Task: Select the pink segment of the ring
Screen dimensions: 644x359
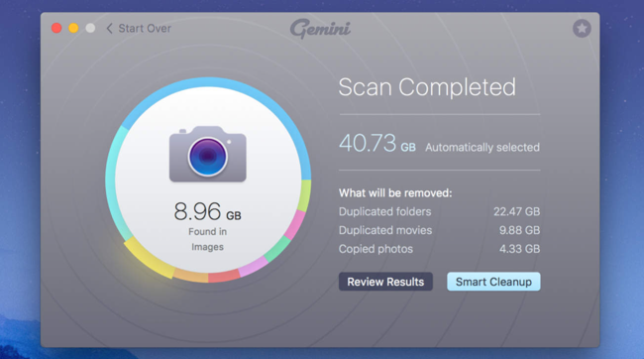Action: [295, 224]
